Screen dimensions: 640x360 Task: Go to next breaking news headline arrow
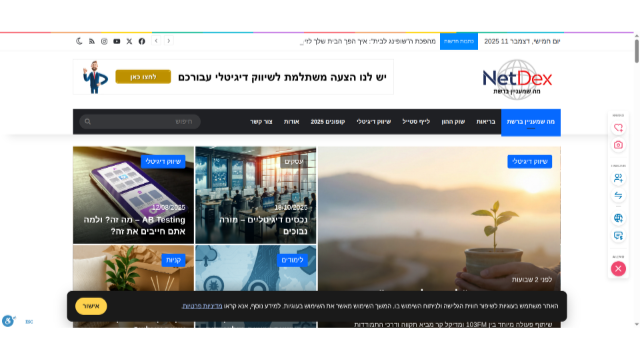point(169,41)
